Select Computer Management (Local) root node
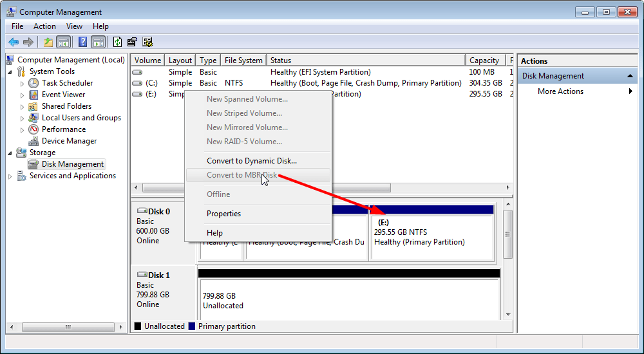This screenshot has width=644, height=354. point(71,60)
